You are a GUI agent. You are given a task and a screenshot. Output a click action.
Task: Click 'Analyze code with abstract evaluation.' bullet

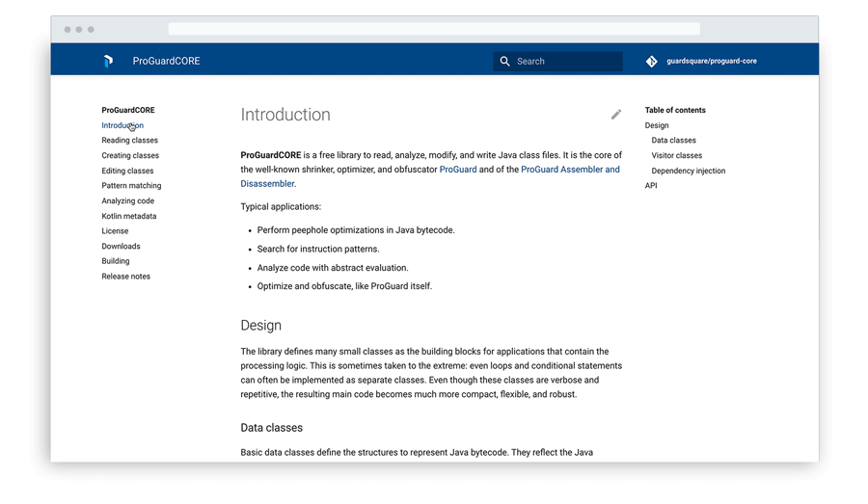point(333,268)
